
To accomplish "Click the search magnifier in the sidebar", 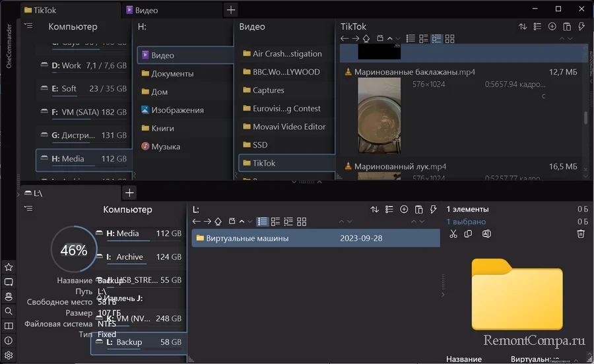I will 9,311.
